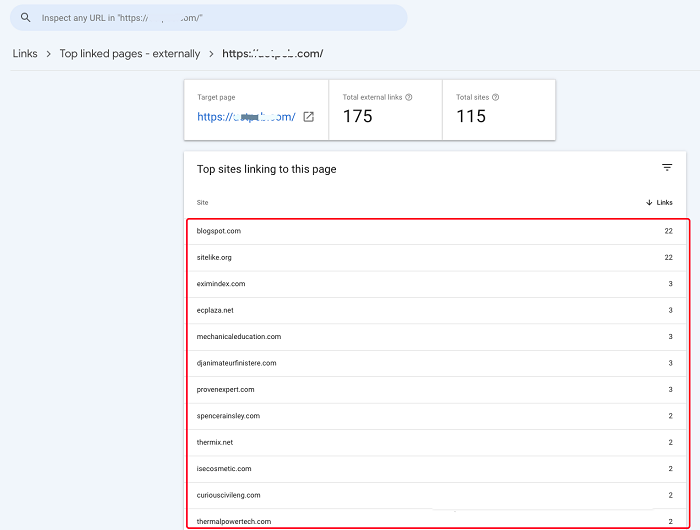Sort by Links column header

click(664, 202)
